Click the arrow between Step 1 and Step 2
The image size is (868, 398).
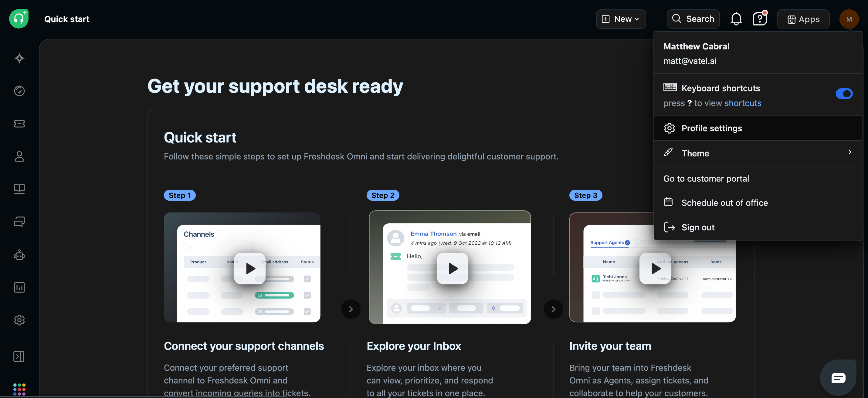[351, 309]
